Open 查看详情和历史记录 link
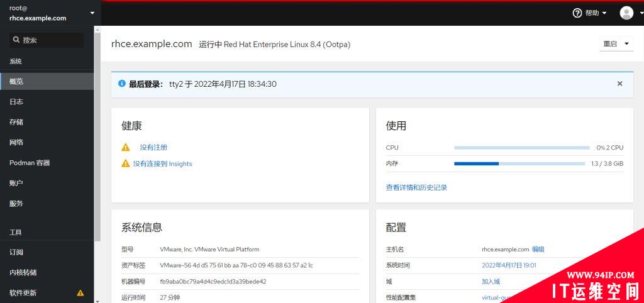The height and width of the screenshot is (303, 644). click(x=416, y=187)
